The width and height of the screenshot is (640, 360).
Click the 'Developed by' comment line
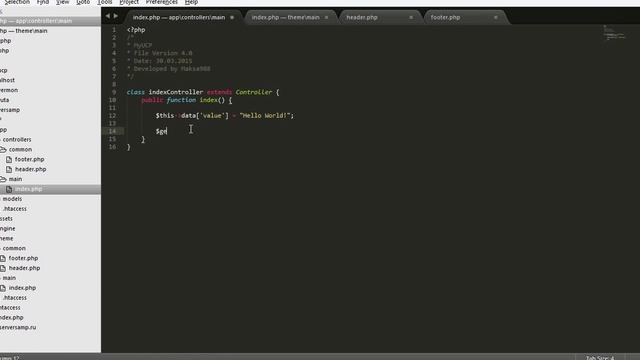coord(169,69)
